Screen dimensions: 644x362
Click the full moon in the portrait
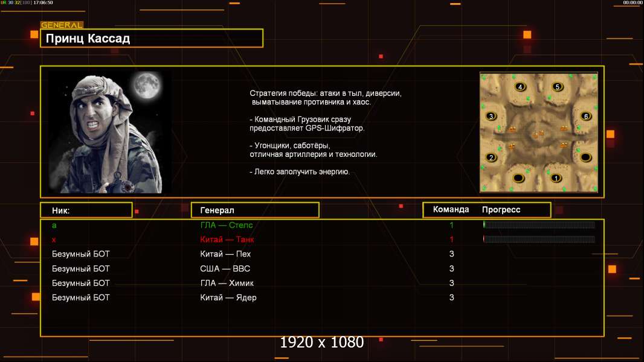(146, 85)
